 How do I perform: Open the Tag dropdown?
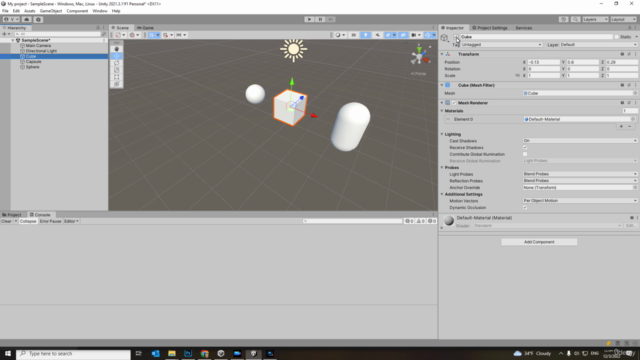501,44
